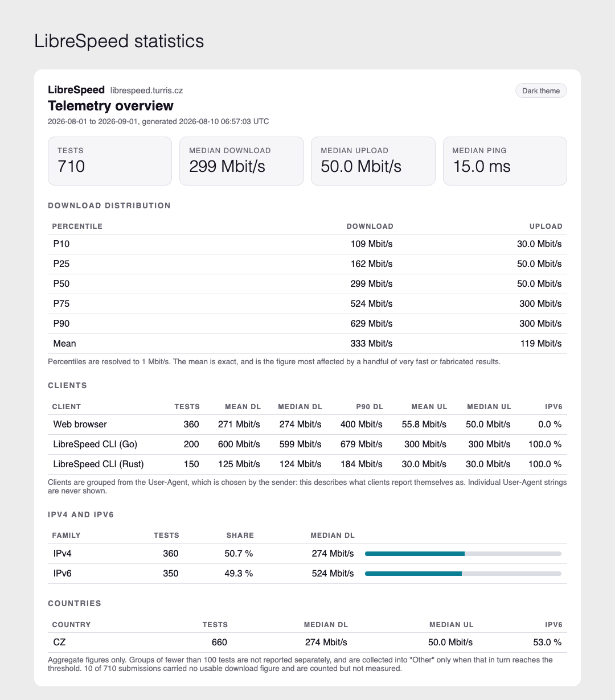
Task: Click the 50.7 % share value
Action: 239,554
